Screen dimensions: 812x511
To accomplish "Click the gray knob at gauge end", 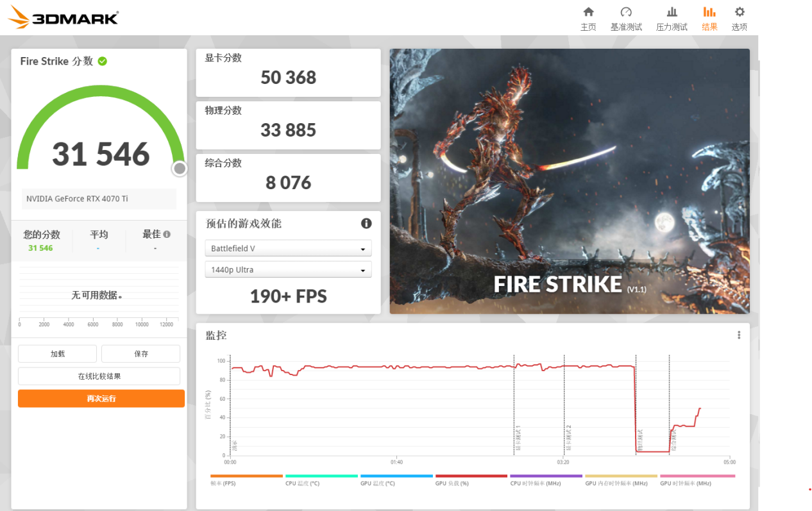I will (180, 168).
